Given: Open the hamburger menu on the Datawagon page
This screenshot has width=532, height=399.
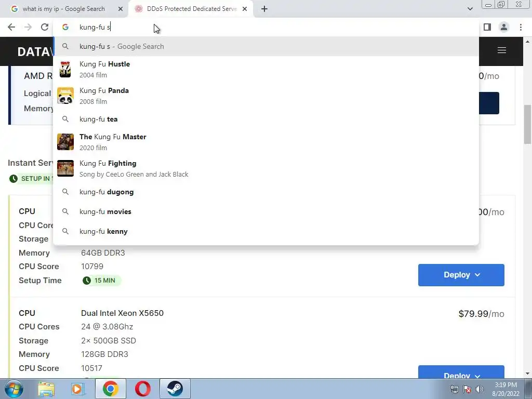Looking at the screenshot, I should click(502, 50).
